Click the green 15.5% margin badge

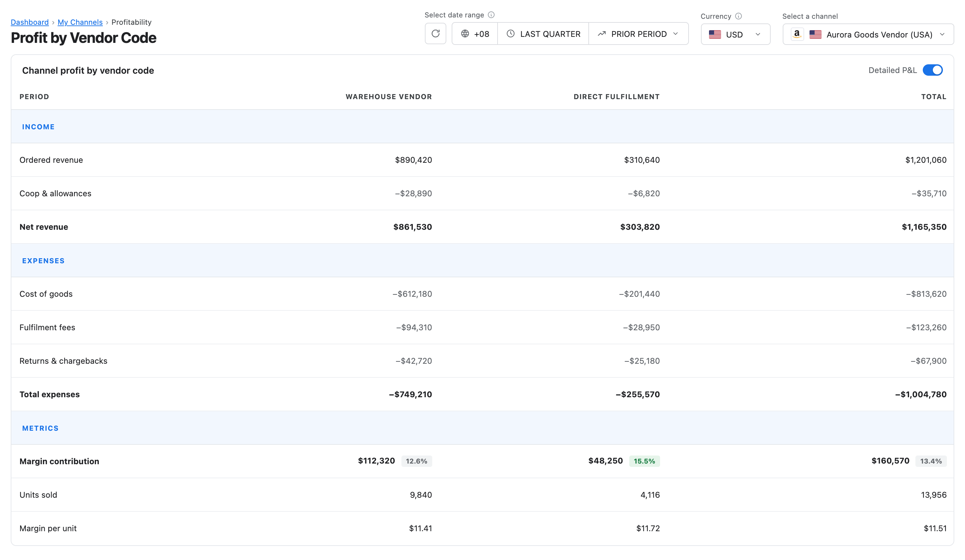click(644, 461)
